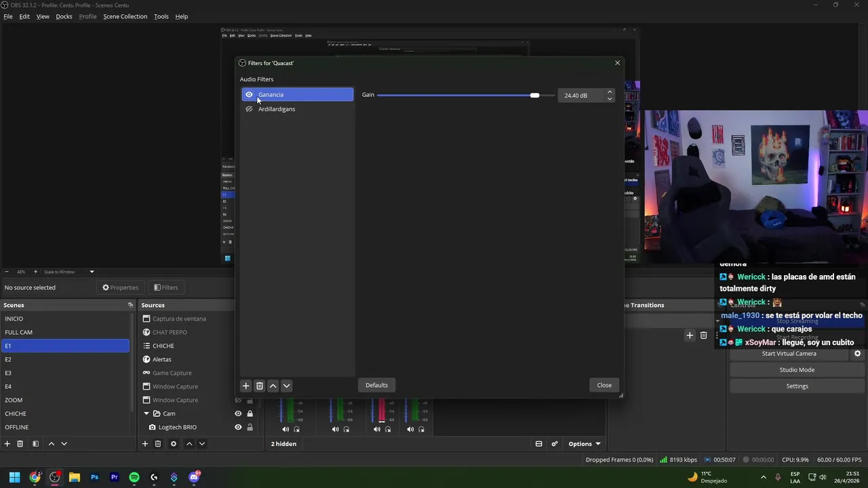Open scene filters icon in Scenes toolbar
Image resolution: width=868 pixels, height=488 pixels.
pyautogui.click(x=35, y=444)
